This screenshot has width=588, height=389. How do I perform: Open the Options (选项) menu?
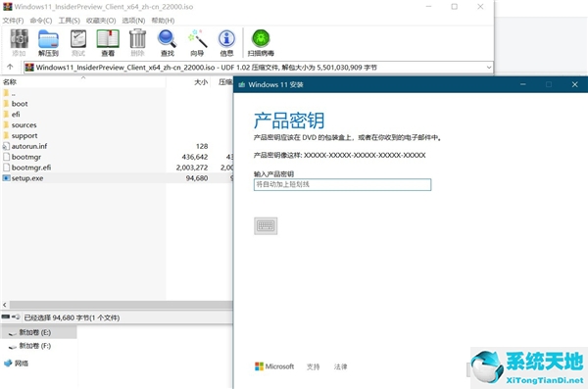[x=133, y=21]
